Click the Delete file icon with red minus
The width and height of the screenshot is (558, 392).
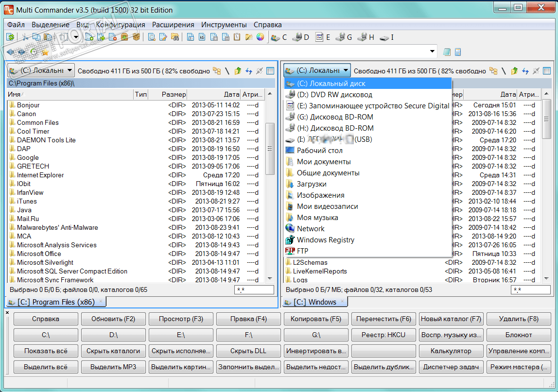click(113, 37)
